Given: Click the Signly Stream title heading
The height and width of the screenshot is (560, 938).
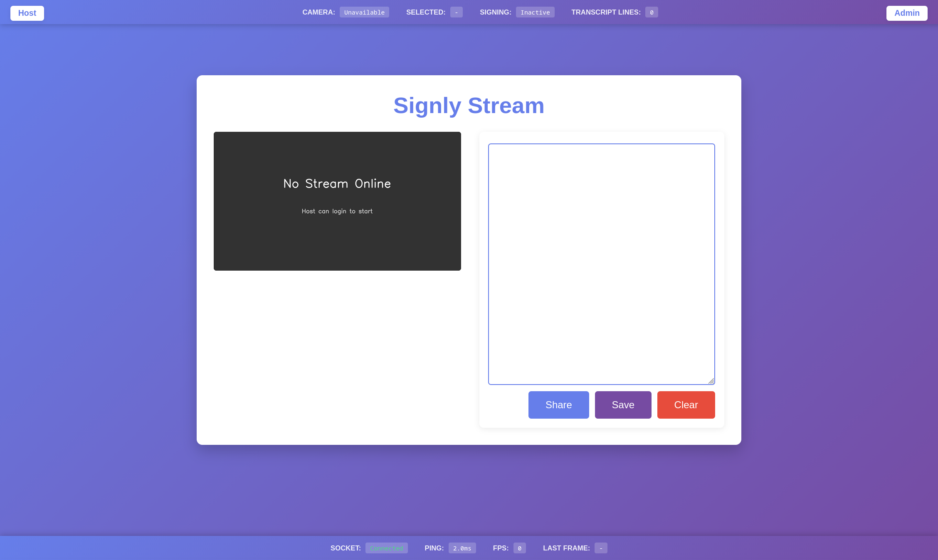Looking at the screenshot, I should 469,106.
